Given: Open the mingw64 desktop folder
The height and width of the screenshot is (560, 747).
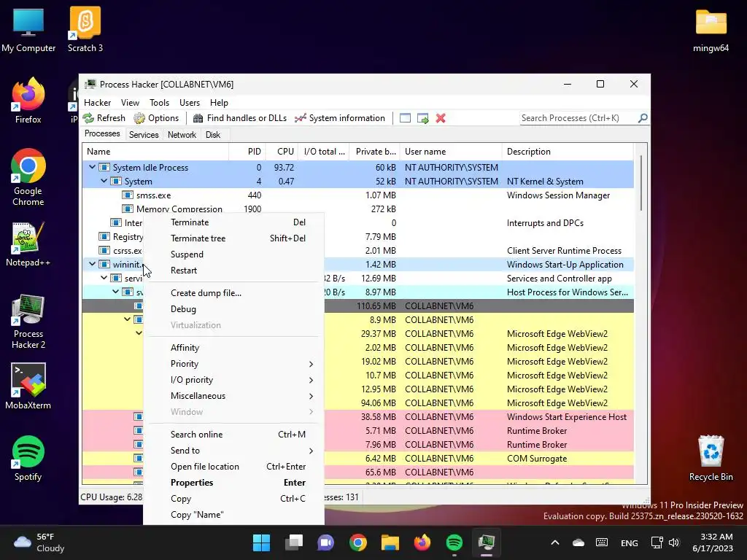Looking at the screenshot, I should click(711, 31).
